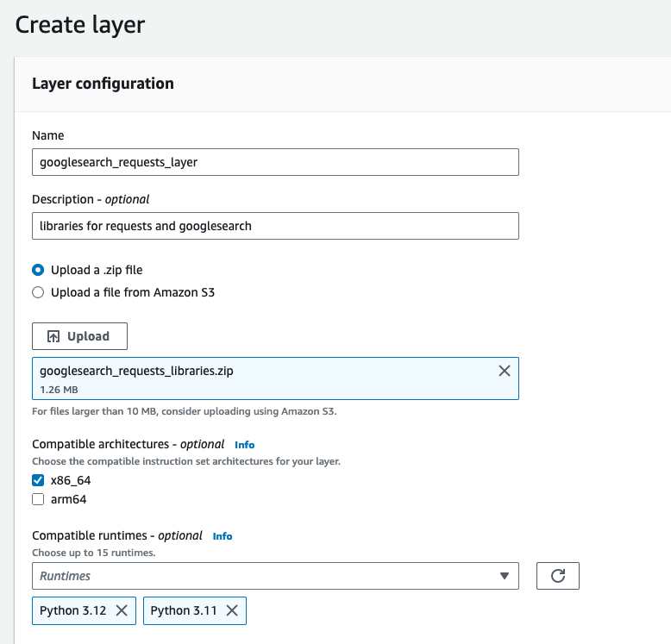The height and width of the screenshot is (644, 671).
Task: Refresh the runtimes list
Action: (x=558, y=576)
